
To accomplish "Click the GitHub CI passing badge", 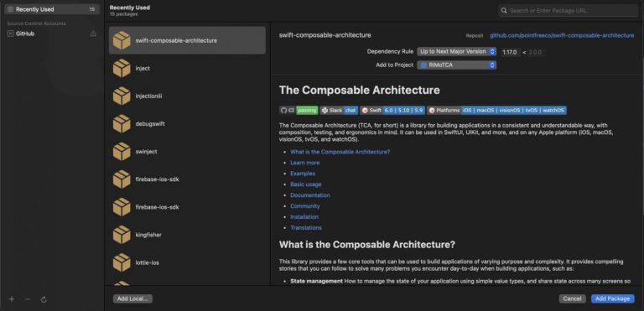I will click(299, 110).
